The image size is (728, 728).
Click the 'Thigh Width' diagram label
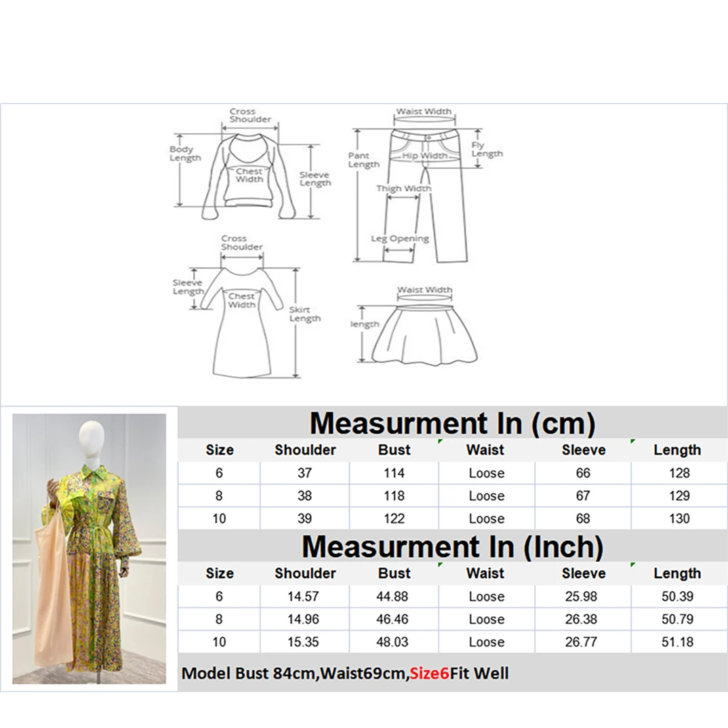click(403, 188)
